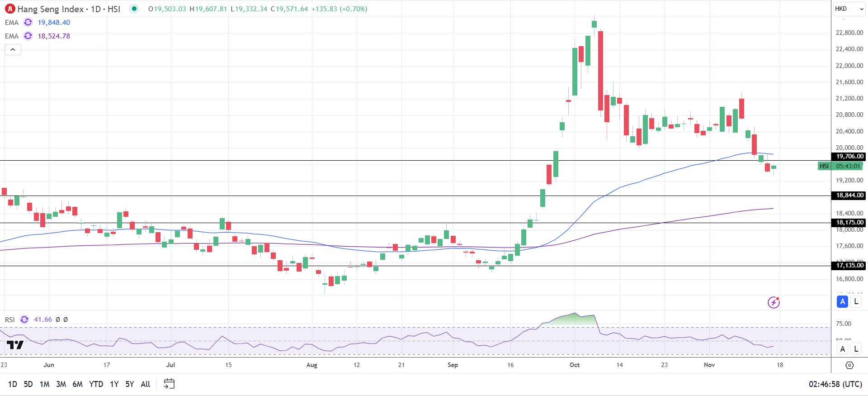
Task: Click the open price O19,503.03
Action: [x=167, y=9]
